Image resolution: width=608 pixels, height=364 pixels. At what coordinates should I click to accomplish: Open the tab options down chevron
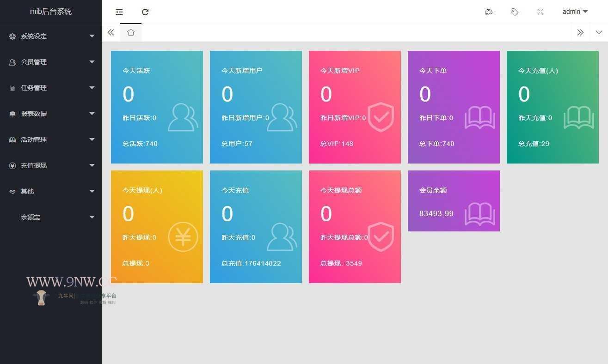pyautogui.click(x=599, y=32)
